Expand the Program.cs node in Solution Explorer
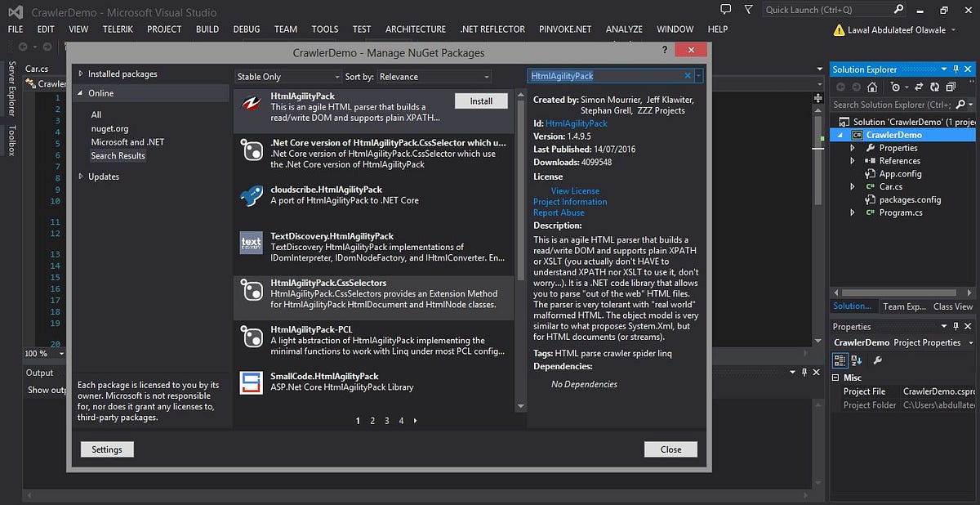The height and width of the screenshot is (505, 980). (x=853, y=212)
